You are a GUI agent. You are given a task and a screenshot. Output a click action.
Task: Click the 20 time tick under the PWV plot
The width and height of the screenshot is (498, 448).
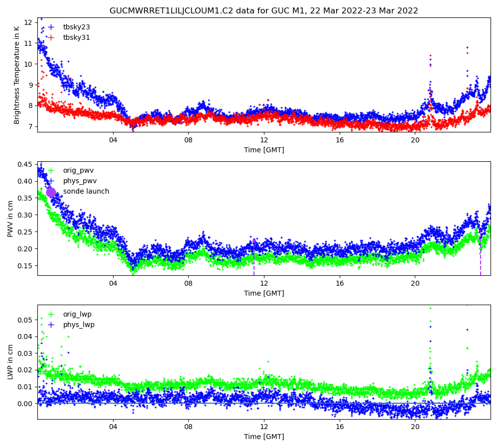tap(415, 283)
